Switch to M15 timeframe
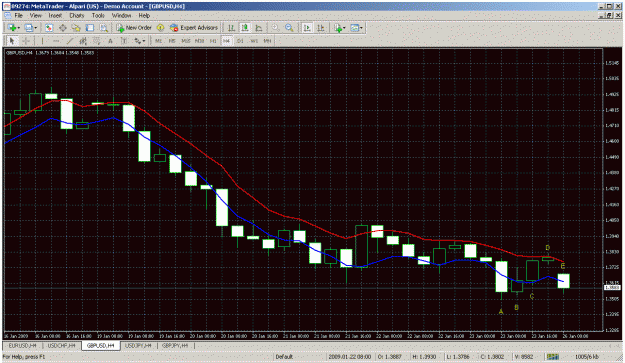 pyautogui.click(x=185, y=41)
